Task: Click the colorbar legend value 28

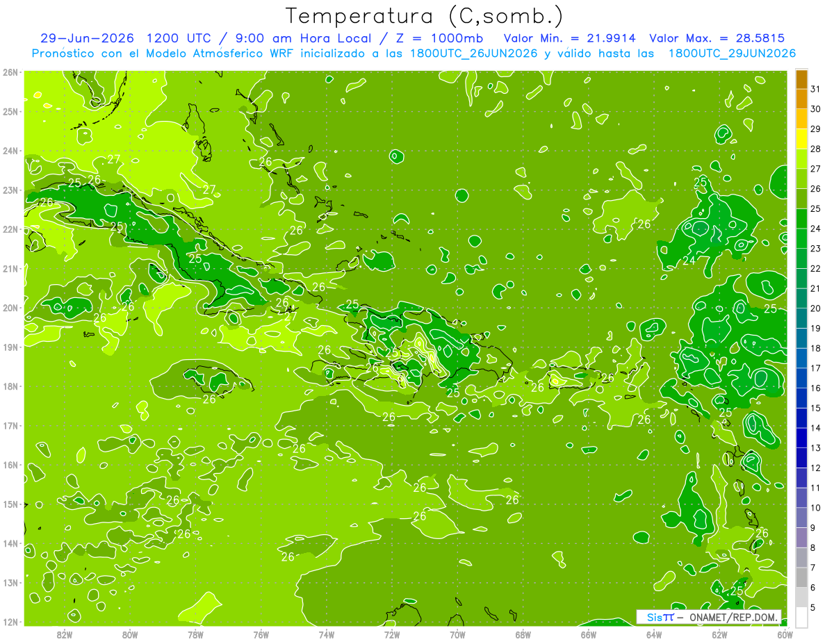Action: click(815, 149)
